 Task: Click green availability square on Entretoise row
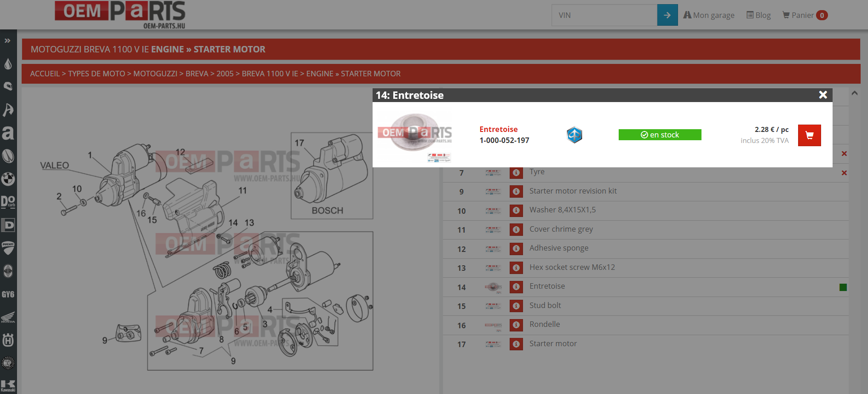click(843, 287)
